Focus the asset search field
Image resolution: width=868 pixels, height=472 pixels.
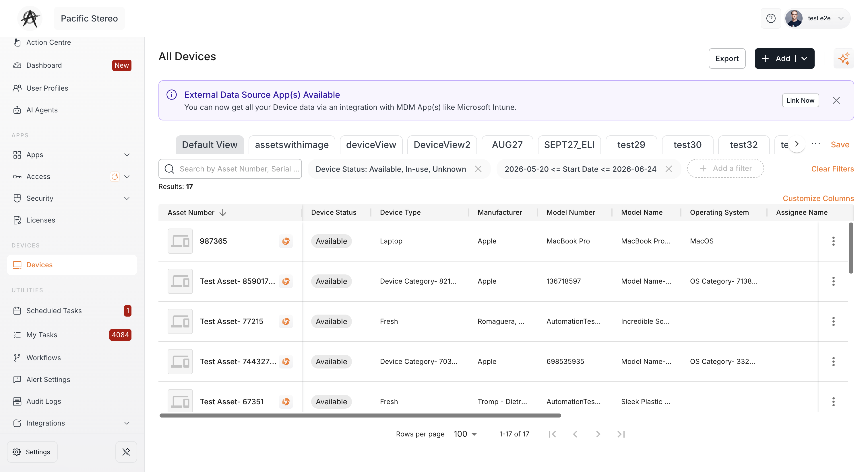(230, 169)
